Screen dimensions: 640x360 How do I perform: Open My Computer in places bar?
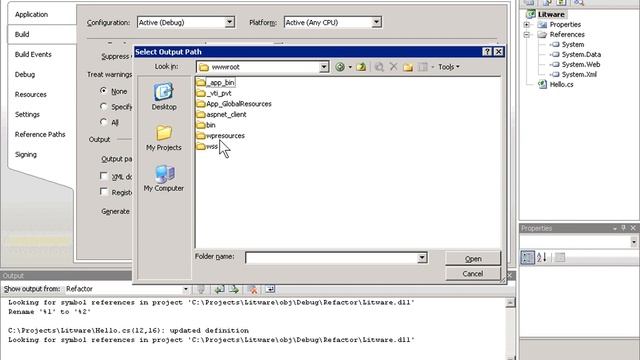pyautogui.click(x=164, y=178)
